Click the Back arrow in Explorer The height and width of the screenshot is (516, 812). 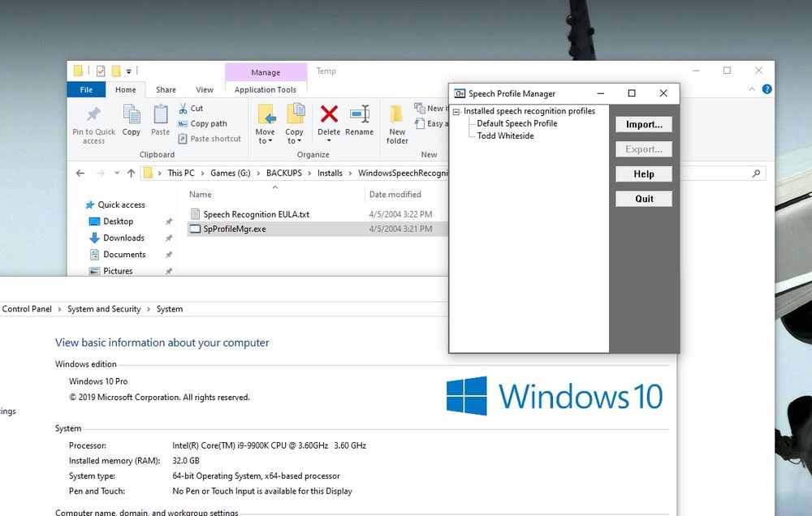(80, 174)
